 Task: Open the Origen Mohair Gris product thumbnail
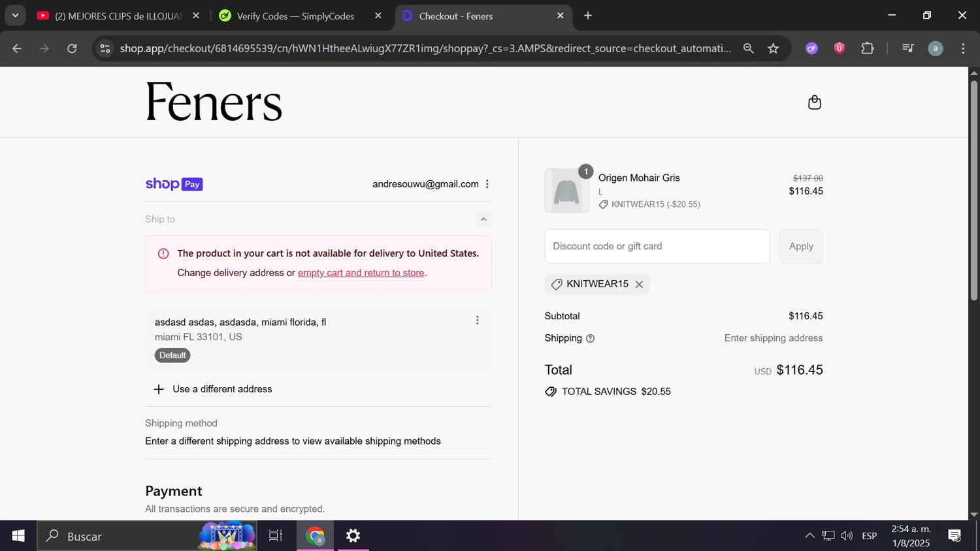[566, 191]
